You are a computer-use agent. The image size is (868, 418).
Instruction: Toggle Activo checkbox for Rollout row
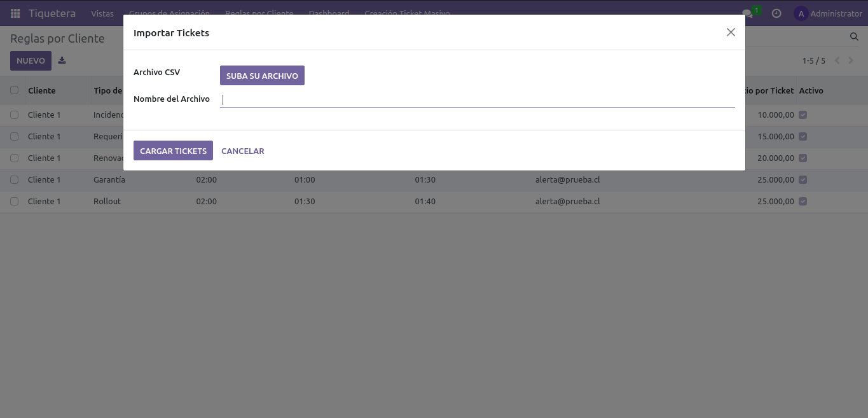(803, 201)
